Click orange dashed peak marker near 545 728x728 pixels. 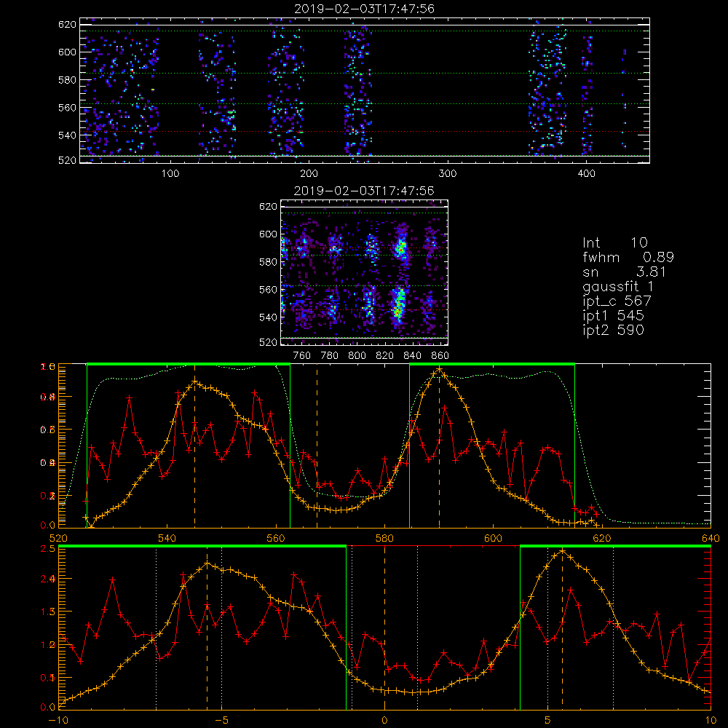click(x=194, y=446)
